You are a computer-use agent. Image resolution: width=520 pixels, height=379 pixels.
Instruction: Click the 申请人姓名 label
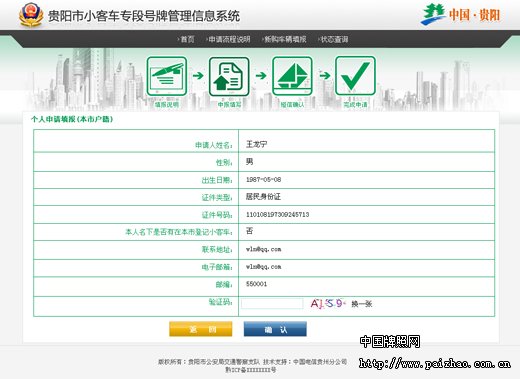[x=214, y=145]
